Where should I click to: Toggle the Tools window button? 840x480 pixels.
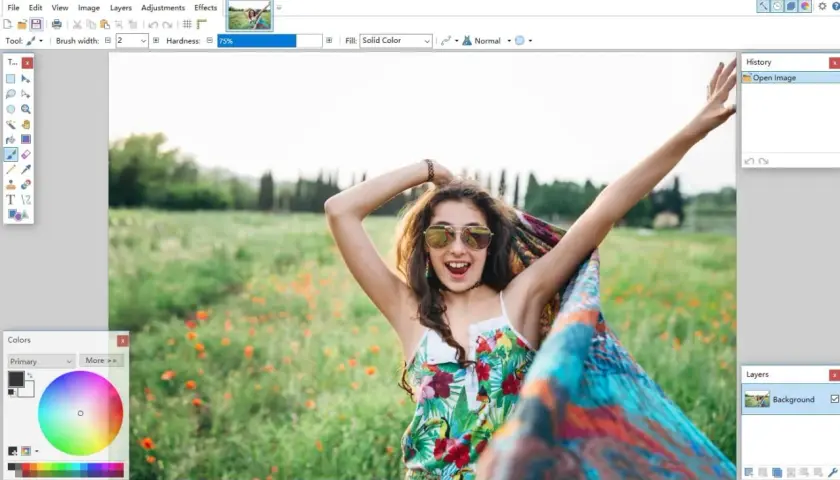click(x=763, y=6)
